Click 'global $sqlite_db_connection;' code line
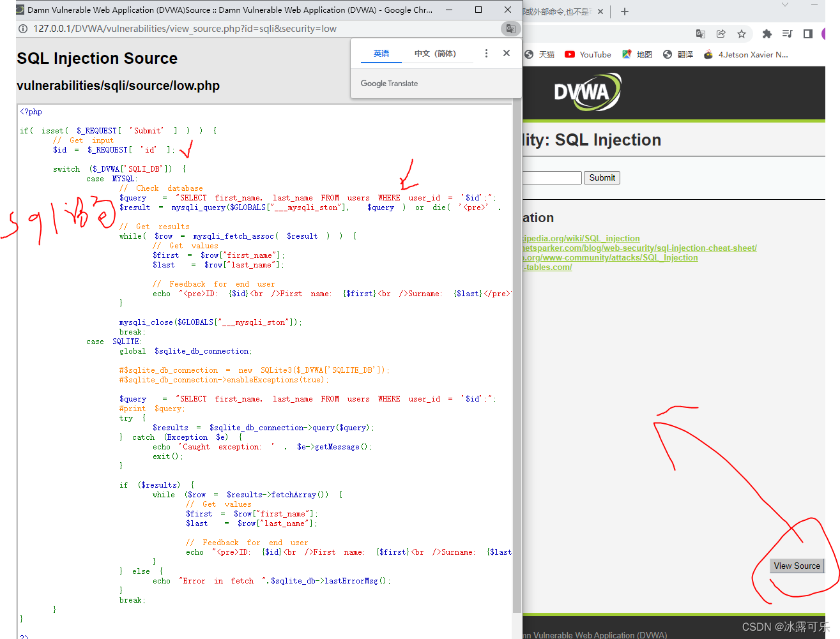 click(x=186, y=351)
